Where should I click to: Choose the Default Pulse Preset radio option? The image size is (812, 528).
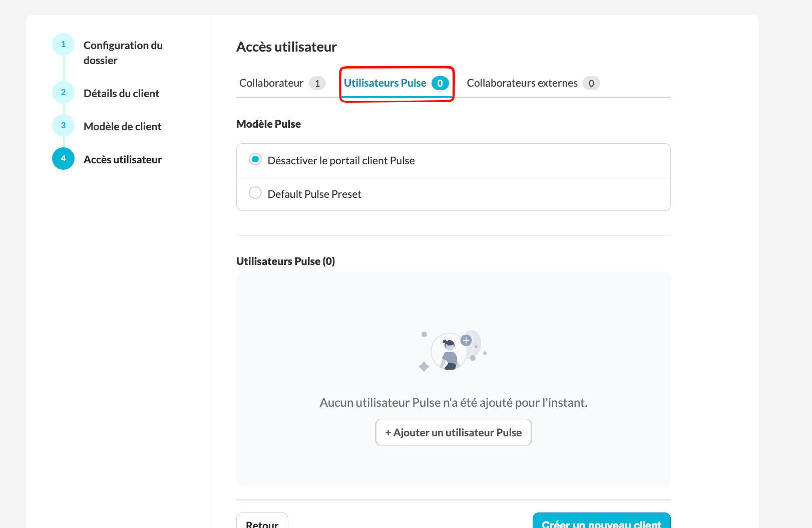[x=255, y=193]
